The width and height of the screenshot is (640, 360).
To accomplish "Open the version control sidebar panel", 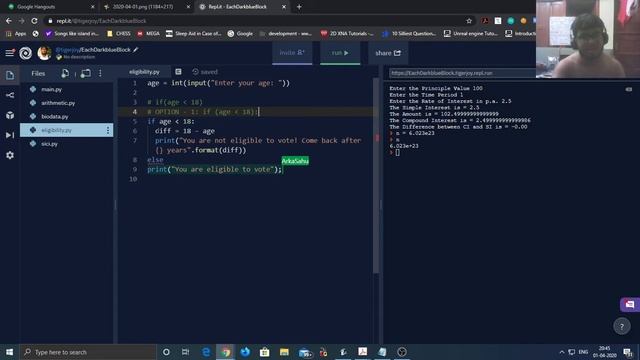I will (x=10, y=95).
